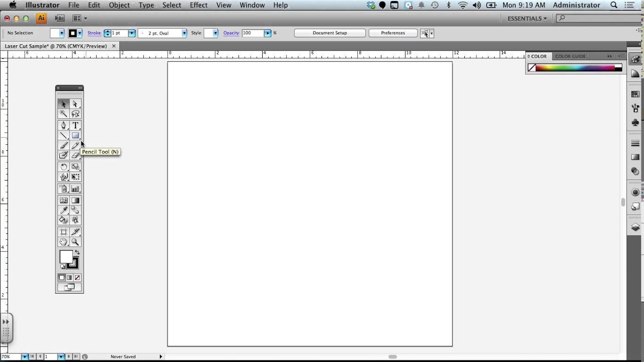Activate the Eyedropper tool
This screenshot has width=644, height=362.
63,210
